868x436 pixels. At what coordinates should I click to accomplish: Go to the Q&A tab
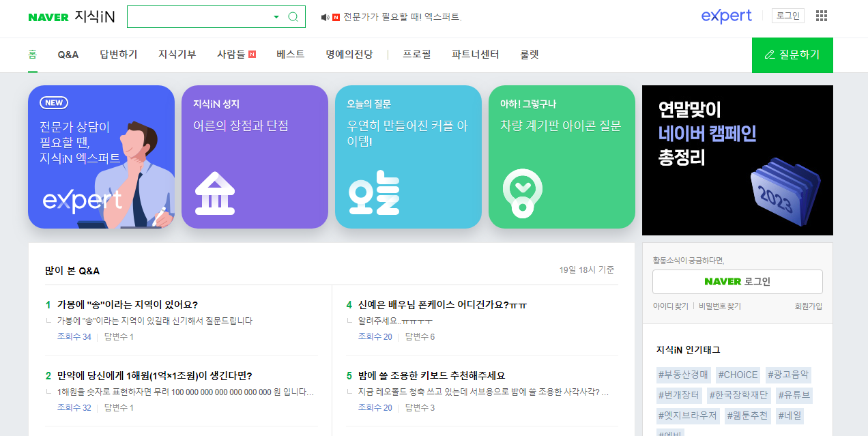click(68, 55)
